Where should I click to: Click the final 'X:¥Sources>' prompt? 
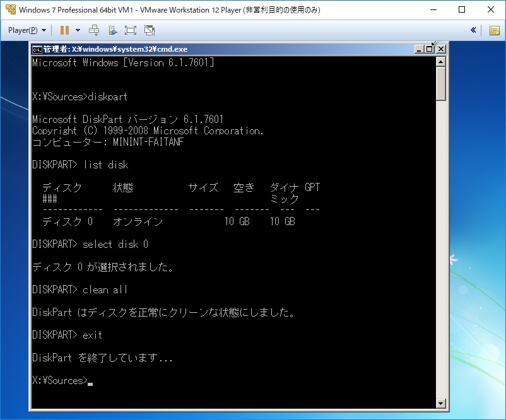point(60,381)
